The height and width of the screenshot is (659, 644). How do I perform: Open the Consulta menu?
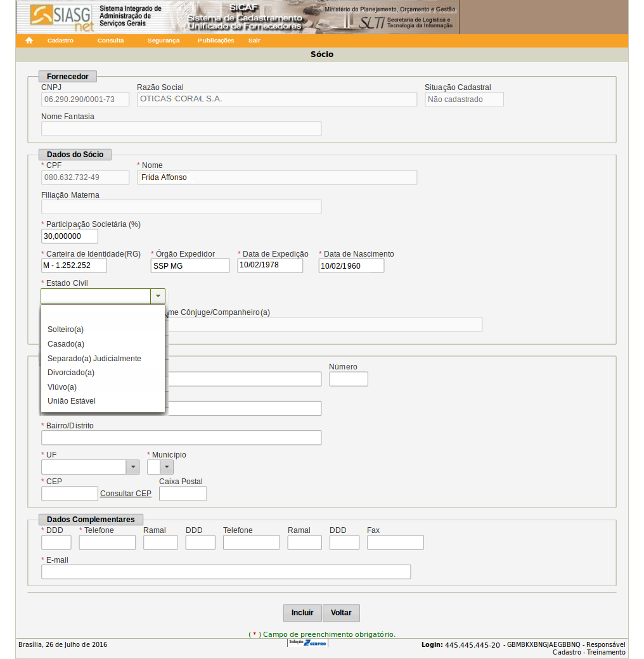(x=110, y=41)
